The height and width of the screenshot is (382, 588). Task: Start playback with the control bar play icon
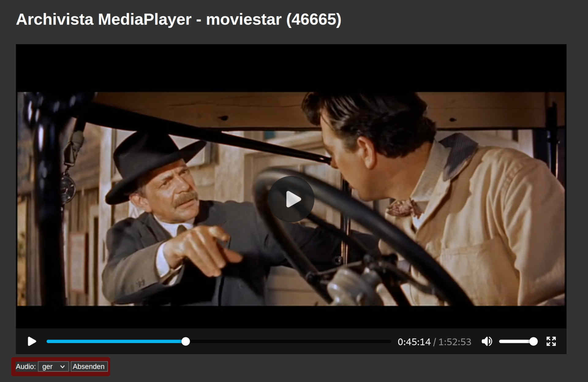point(32,341)
